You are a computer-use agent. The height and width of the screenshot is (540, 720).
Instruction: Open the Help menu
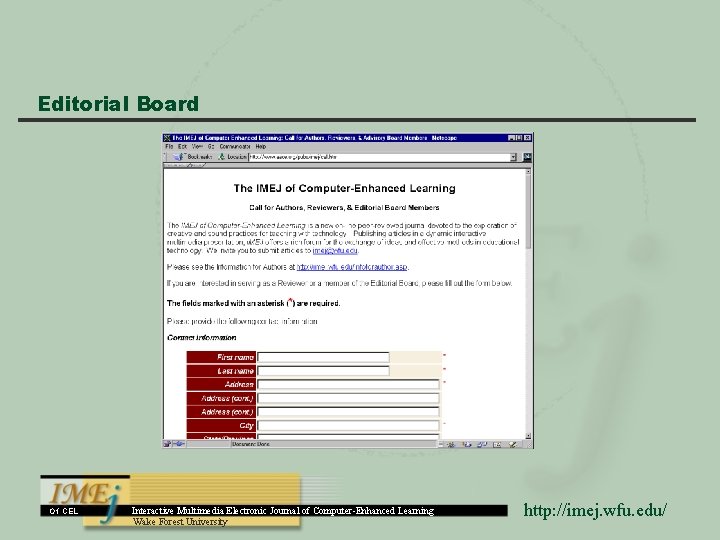[260, 146]
